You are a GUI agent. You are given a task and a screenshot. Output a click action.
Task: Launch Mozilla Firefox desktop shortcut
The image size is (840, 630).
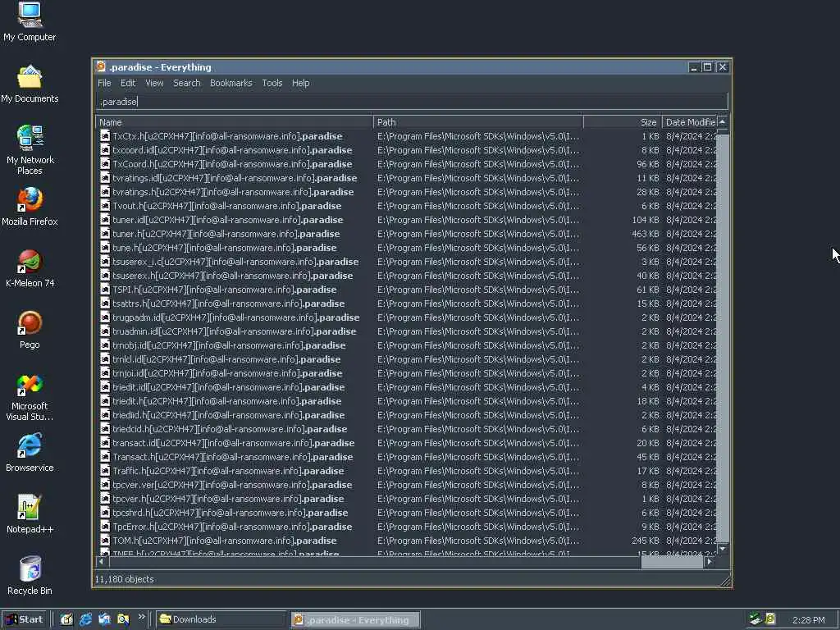30,206
